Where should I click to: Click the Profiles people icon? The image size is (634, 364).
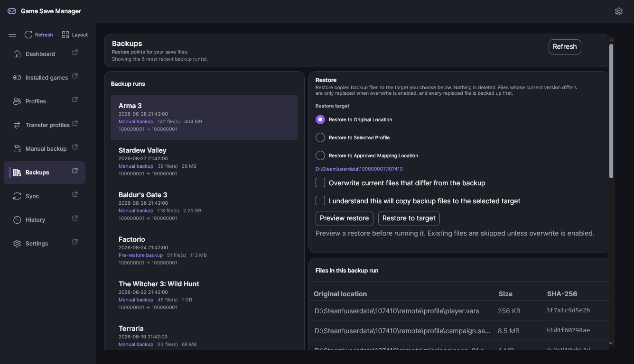click(17, 101)
